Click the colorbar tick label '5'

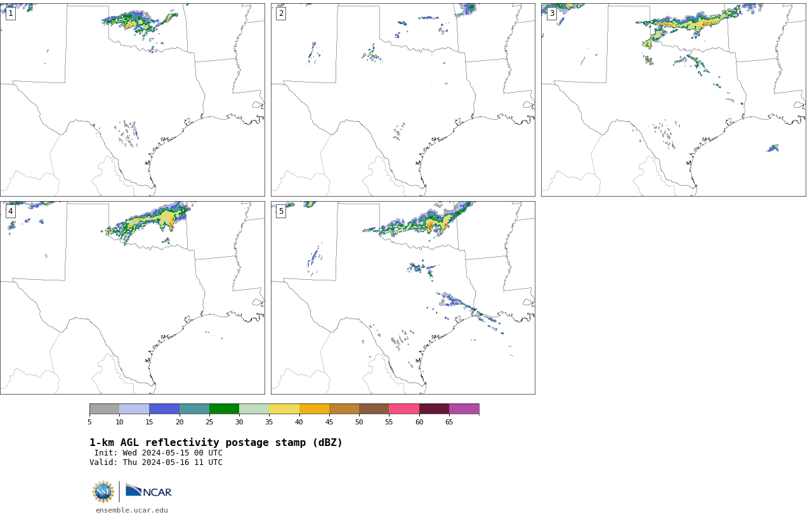point(89,422)
